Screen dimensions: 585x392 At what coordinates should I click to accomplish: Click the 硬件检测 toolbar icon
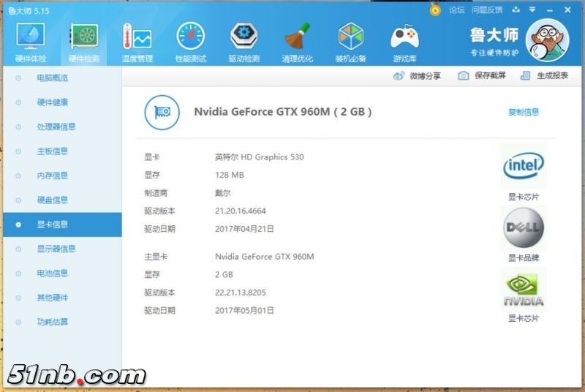click(83, 42)
